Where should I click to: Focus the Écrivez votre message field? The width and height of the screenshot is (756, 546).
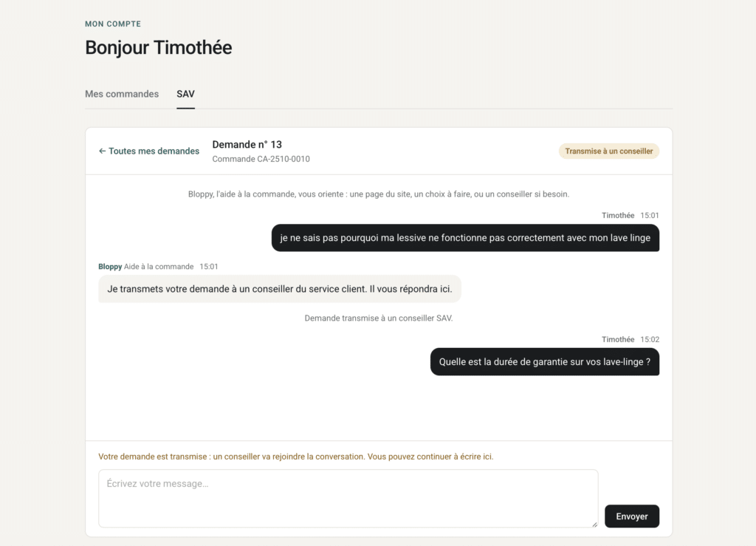coord(348,498)
